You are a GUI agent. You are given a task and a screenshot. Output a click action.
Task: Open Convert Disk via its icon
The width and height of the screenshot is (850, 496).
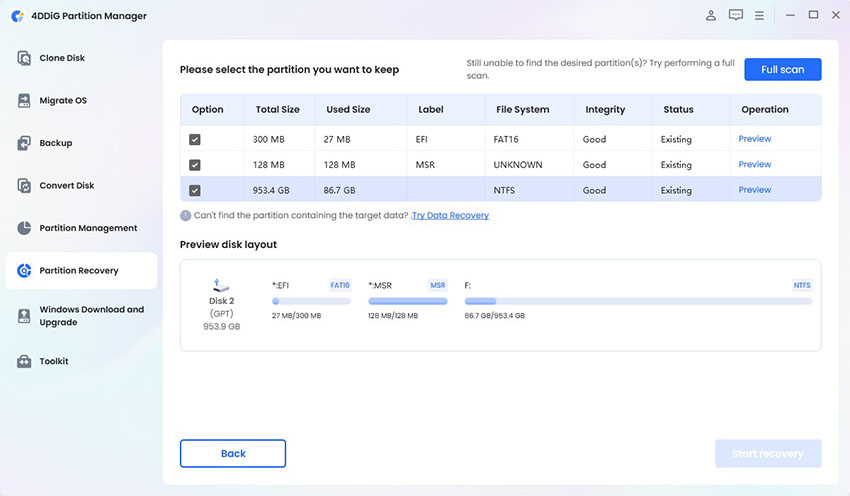click(x=24, y=186)
